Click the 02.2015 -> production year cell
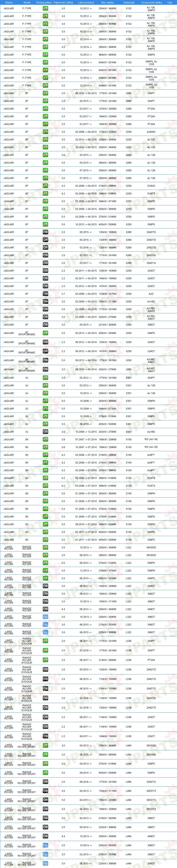This screenshot has height=868, width=177. coord(86,855)
